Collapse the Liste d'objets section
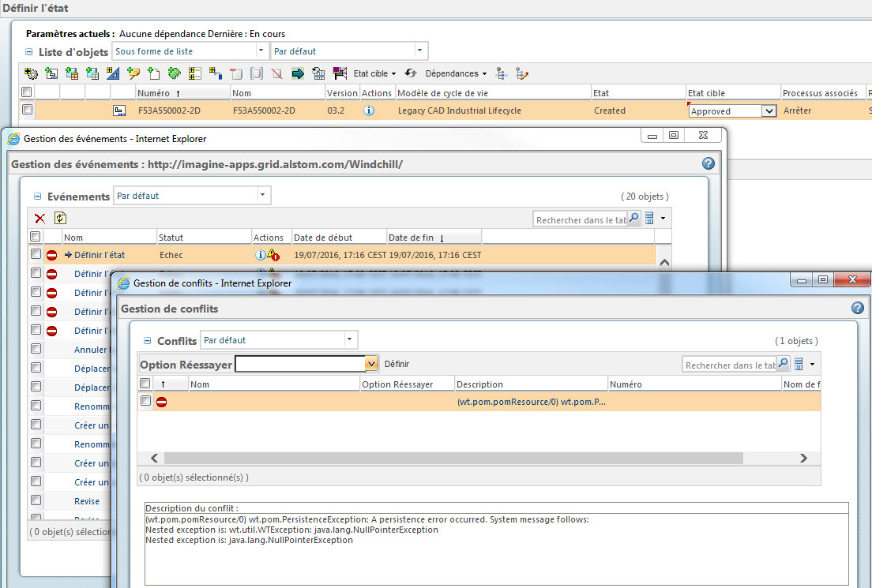The width and height of the screenshot is (872, 588). point(29,51)
